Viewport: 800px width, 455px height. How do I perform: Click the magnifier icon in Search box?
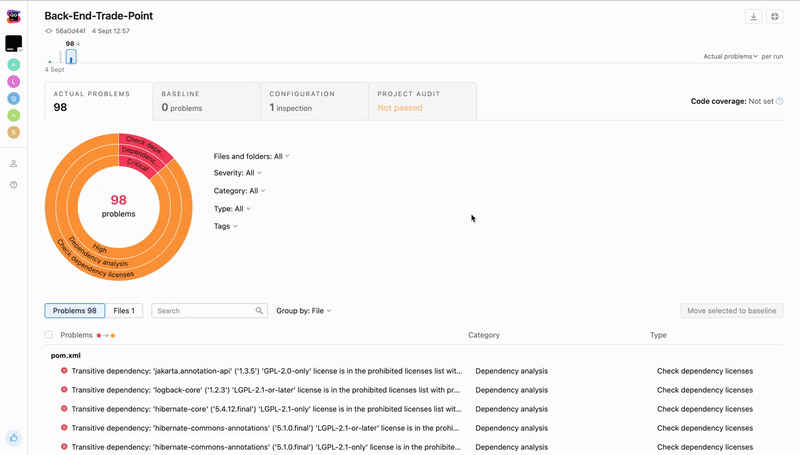[x=260, y=311]
